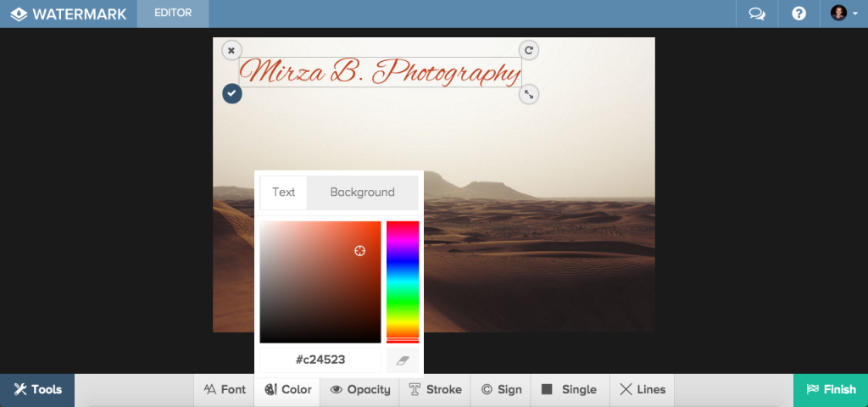The image size is (868, 407).
Task: Pick a hue on the rainbow slider
Action: coord(403,282)
